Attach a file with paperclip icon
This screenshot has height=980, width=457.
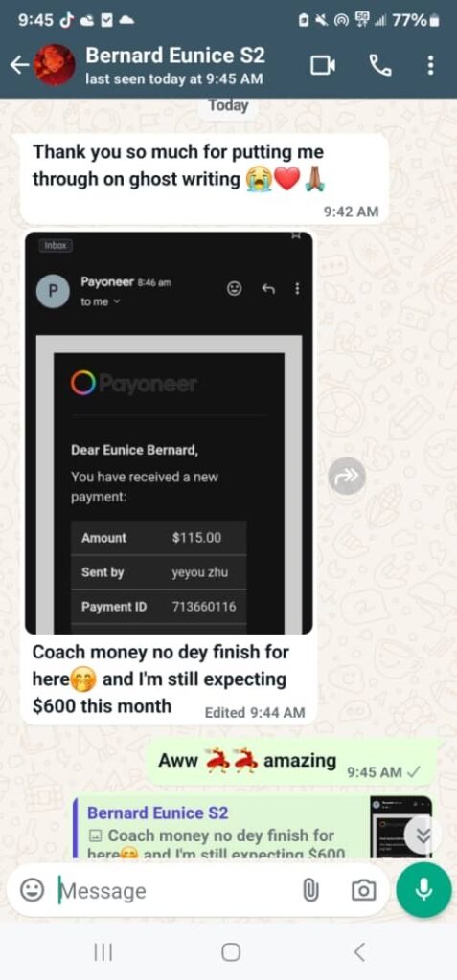point(310,891)
